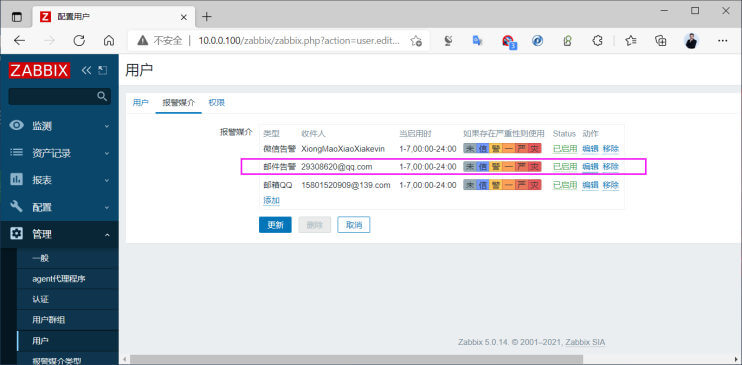Click the browser home icon
The height and width of the screenshot is (365, 742).
point(109,41)
